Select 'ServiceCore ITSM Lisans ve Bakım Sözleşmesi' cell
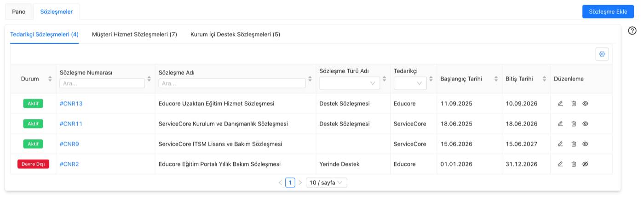644x202 pixels. coord(220,144)
